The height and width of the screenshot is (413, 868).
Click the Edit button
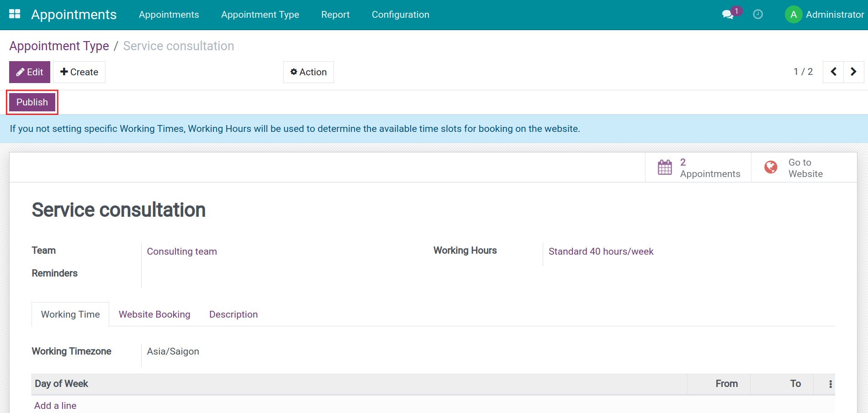coord(29,72)
